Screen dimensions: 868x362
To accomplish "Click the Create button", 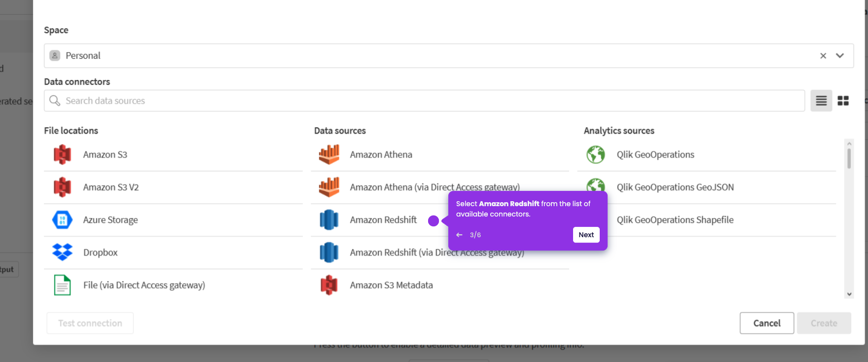I will coord(824,323).
